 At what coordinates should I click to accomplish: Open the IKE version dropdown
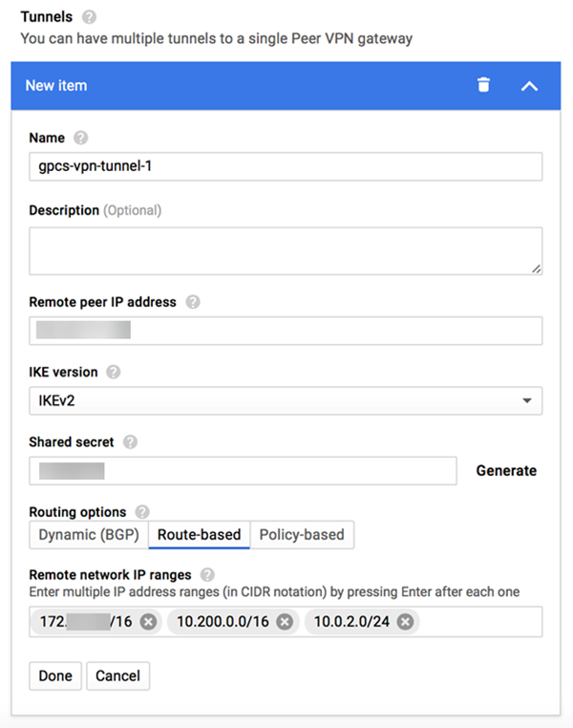[x=286, y=401]
